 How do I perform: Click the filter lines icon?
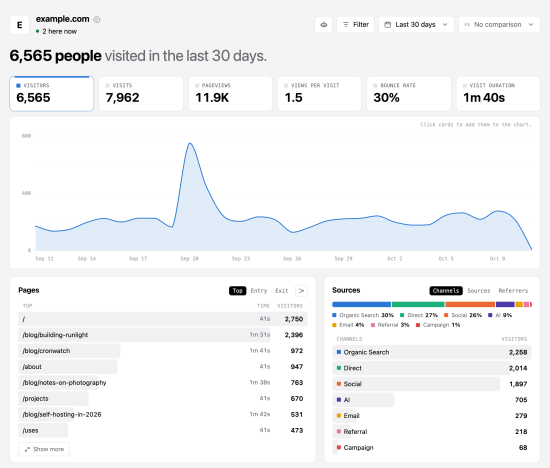coord(346,25)
